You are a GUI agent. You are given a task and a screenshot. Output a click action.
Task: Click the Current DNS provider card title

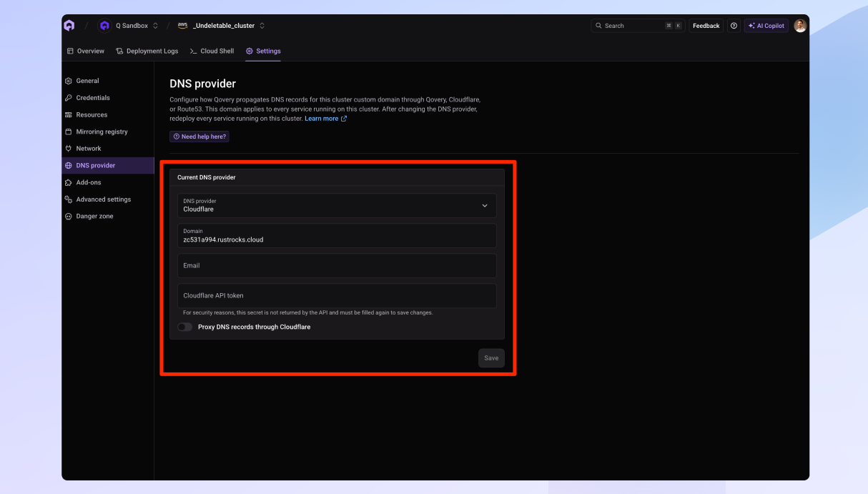(207, 177)
